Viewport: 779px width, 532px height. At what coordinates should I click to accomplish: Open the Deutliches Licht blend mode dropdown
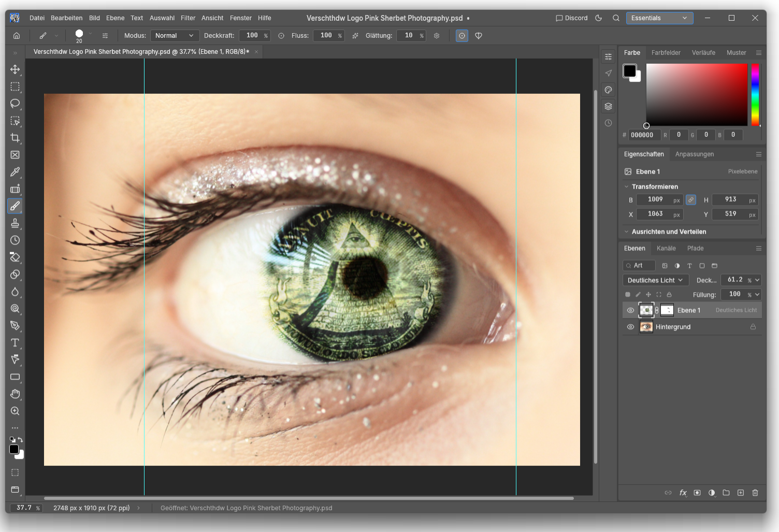pyautogui.click(x=655, y=280)
